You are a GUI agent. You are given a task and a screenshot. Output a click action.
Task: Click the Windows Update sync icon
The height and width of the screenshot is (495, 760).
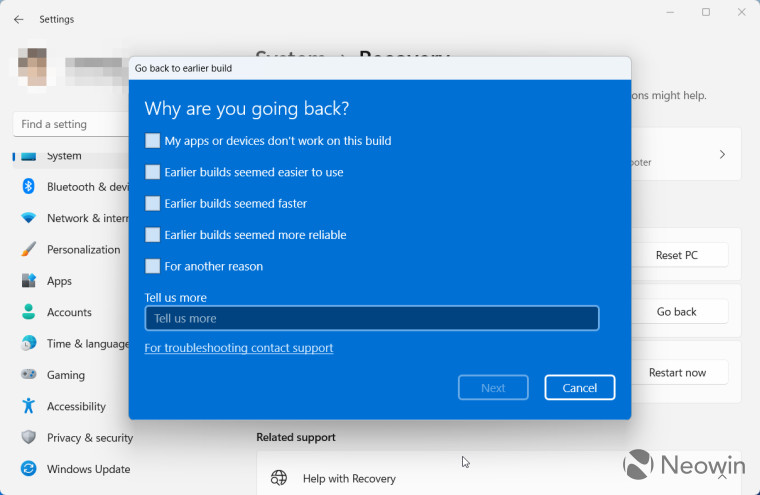point(29,468)
